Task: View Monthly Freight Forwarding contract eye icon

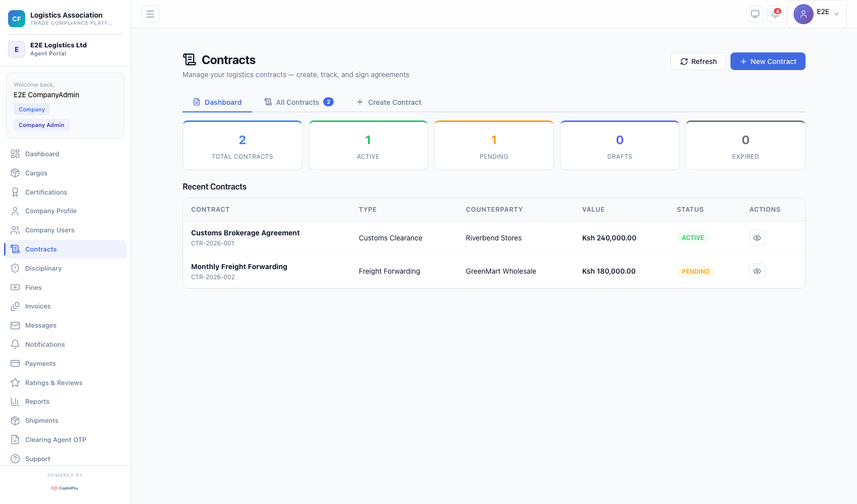Action: click(757, 271)
